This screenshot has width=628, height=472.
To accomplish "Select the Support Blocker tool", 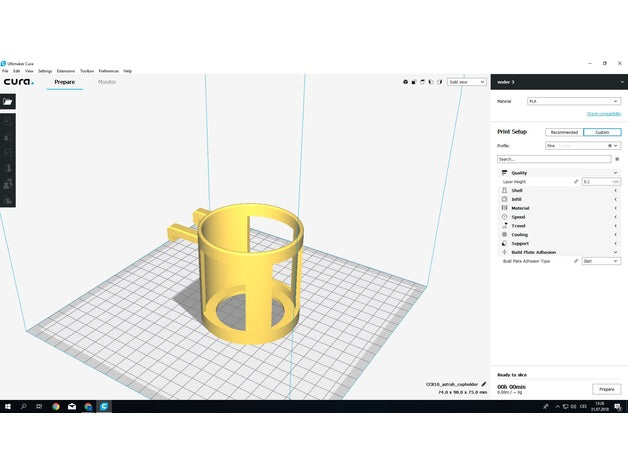I will tap(8, 199).
